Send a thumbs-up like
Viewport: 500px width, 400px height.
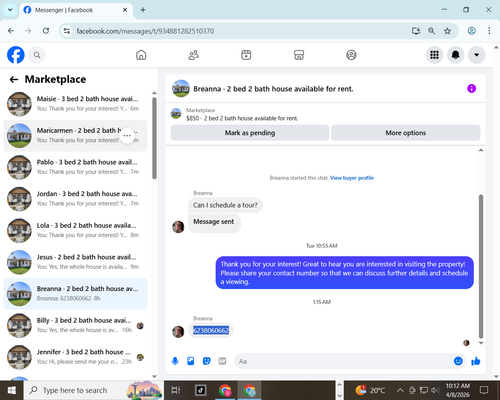[476, 361]
